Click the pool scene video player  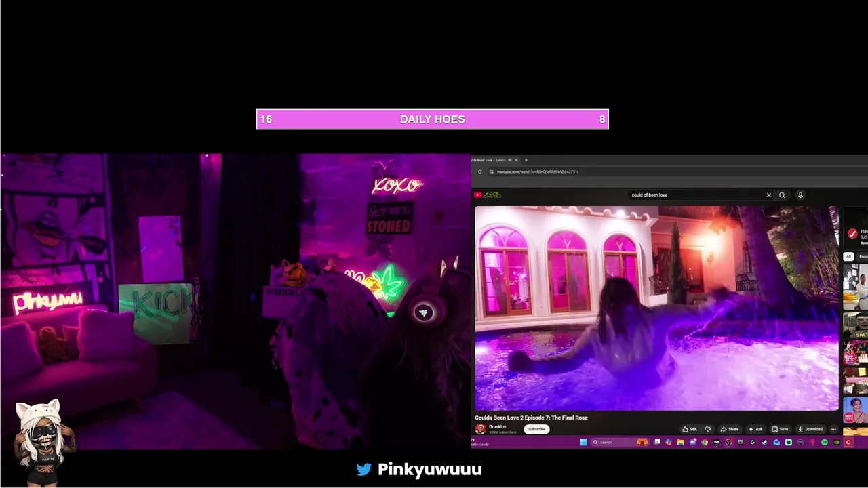tap(656, 308)
